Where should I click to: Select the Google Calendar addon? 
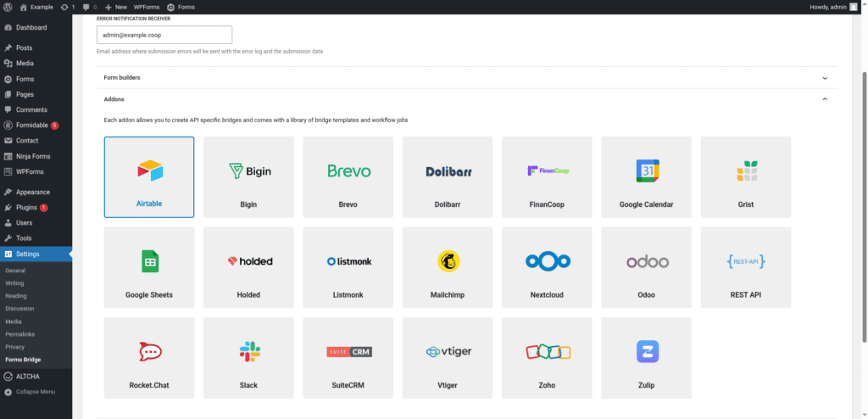pyautogui.click(x=647, y=176)
